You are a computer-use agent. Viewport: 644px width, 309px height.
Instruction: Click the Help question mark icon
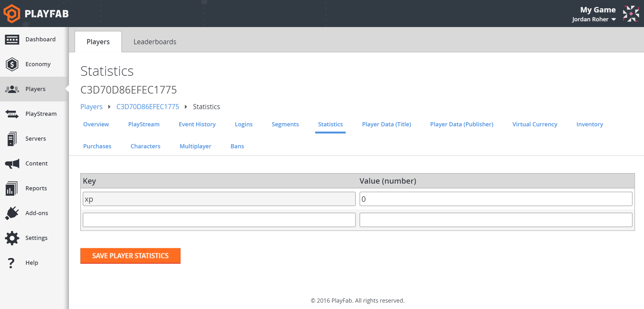pyautogui.click(x=11, y=263)
